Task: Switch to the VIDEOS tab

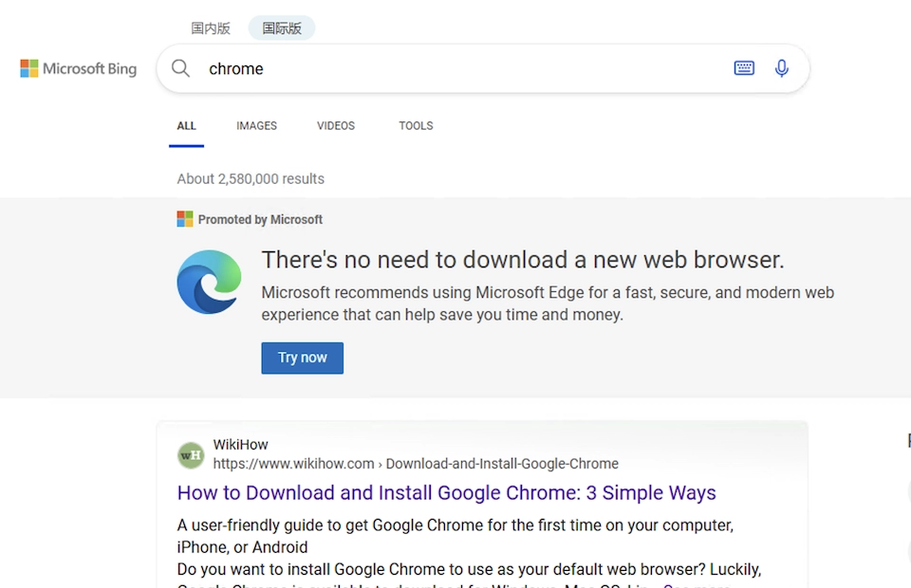Action: (x=336, y=126)
